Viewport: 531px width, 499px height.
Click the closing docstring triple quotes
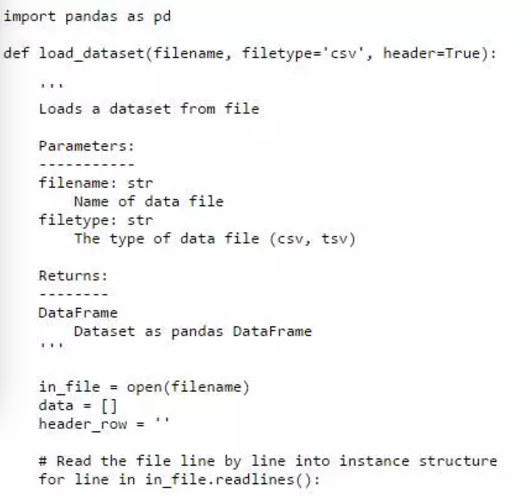pyautogui.click(x=51, y=345)
